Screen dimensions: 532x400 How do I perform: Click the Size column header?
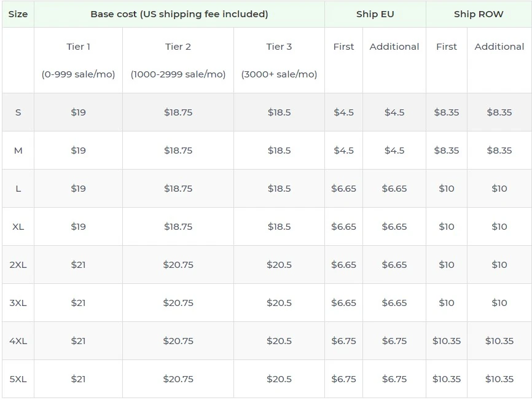(18, 14)
